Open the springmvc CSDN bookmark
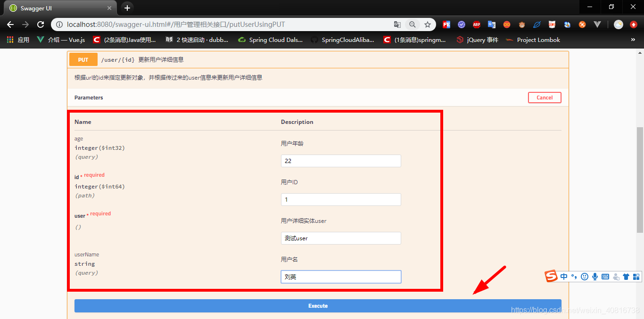 coord(415,40)
